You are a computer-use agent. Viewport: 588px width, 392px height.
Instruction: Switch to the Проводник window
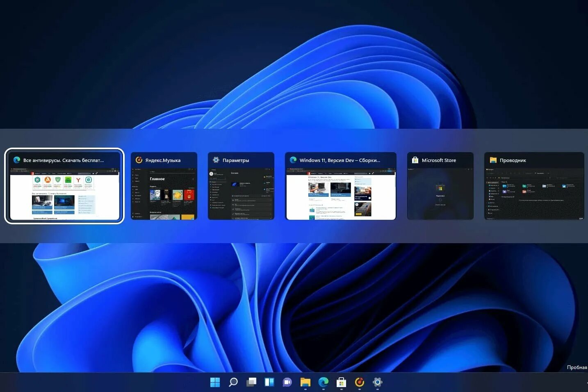click(x=534, y=186)
